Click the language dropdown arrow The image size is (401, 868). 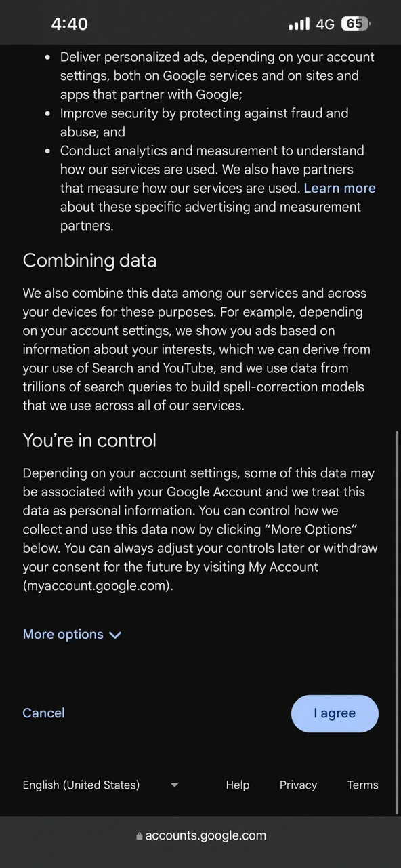174,785
